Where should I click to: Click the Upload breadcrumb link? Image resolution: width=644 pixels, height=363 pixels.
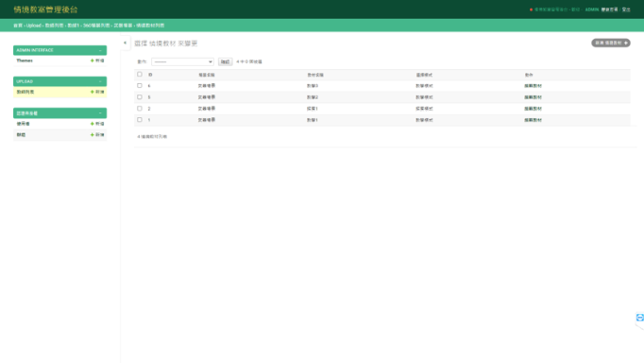pos(34,26)
